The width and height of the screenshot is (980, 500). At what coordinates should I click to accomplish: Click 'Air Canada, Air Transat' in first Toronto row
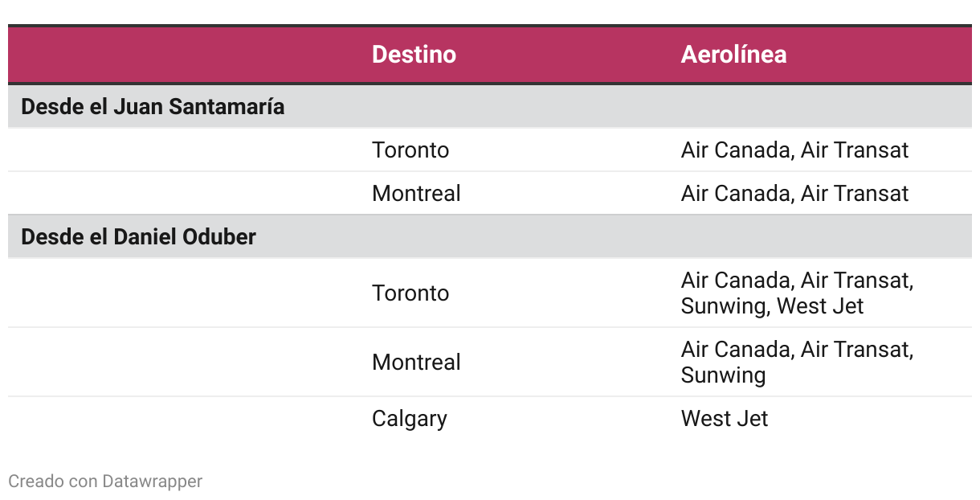coord(794,150)
